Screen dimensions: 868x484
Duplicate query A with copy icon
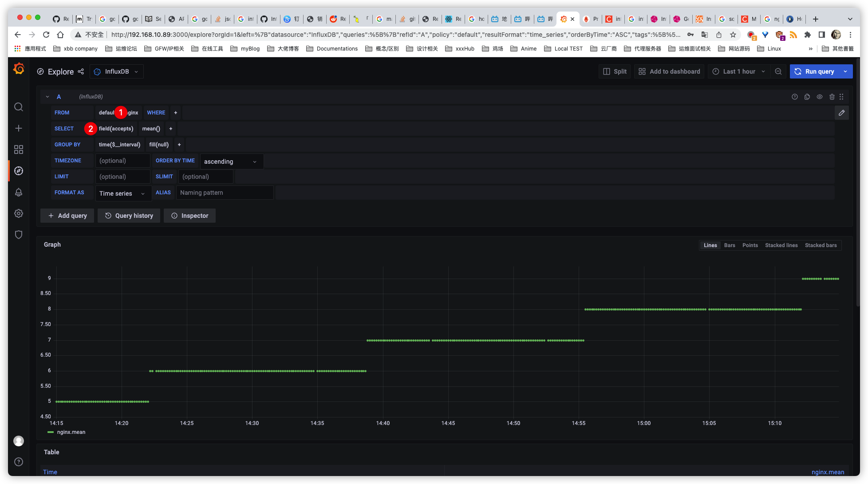807,97
